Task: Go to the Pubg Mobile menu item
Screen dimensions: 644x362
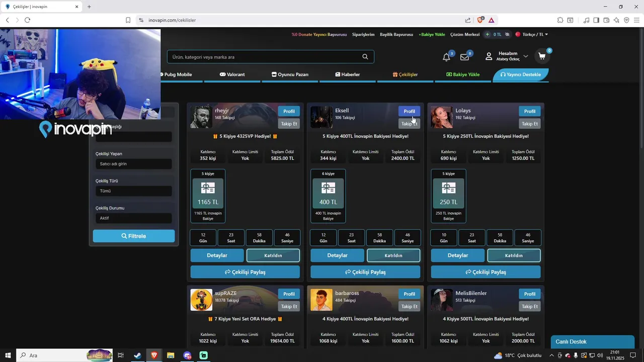Action: pyautogui.click(x=176, y=74)
